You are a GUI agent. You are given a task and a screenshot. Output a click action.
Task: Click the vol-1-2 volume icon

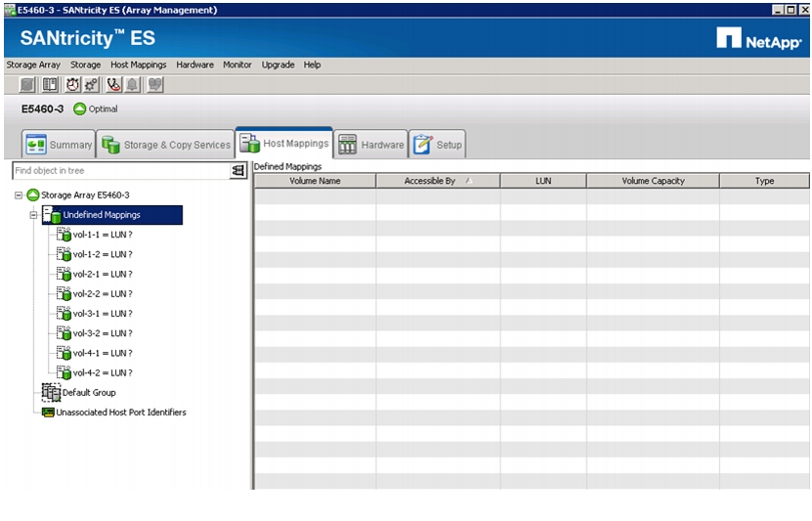click(x=64, y=254)
